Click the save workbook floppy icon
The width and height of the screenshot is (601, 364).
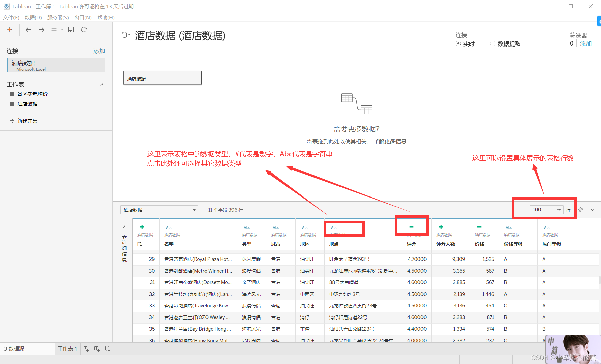(71, 30)
